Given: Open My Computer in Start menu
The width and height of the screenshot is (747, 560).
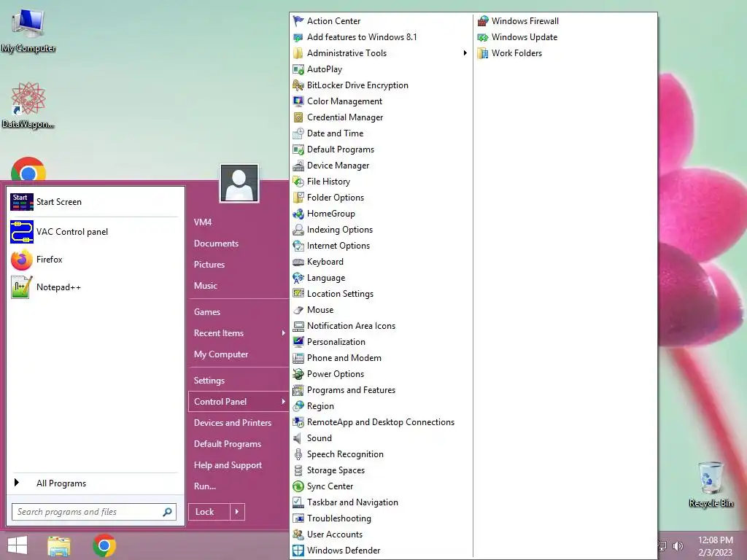Looking at the screenshot, I should (x=221, y=354).
